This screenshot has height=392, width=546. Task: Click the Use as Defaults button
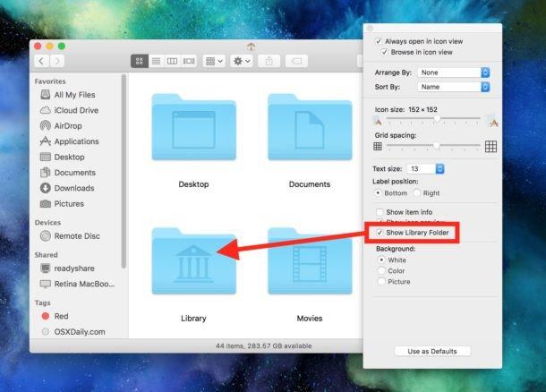[x=432, y=351]
